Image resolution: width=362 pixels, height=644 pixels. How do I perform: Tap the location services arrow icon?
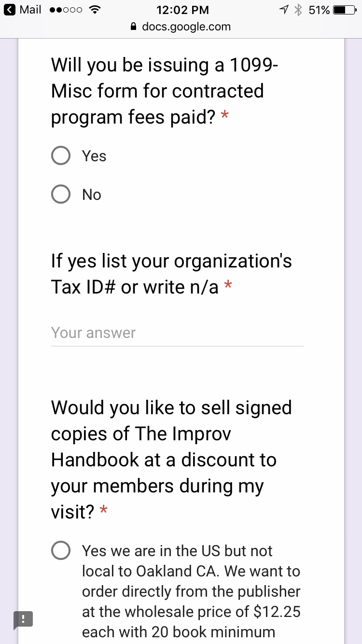point(283,10)
